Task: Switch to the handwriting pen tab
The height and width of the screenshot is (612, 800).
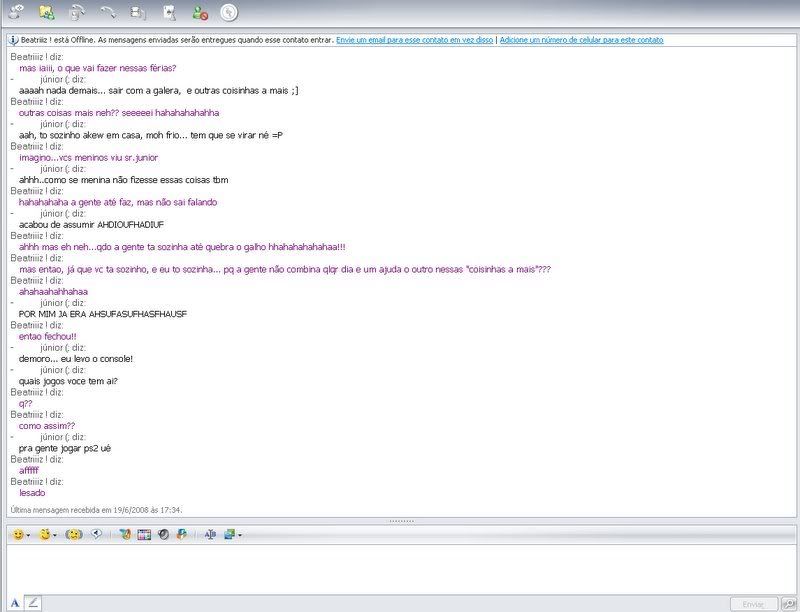Action: pyautogui.click(x=33, y=603)
